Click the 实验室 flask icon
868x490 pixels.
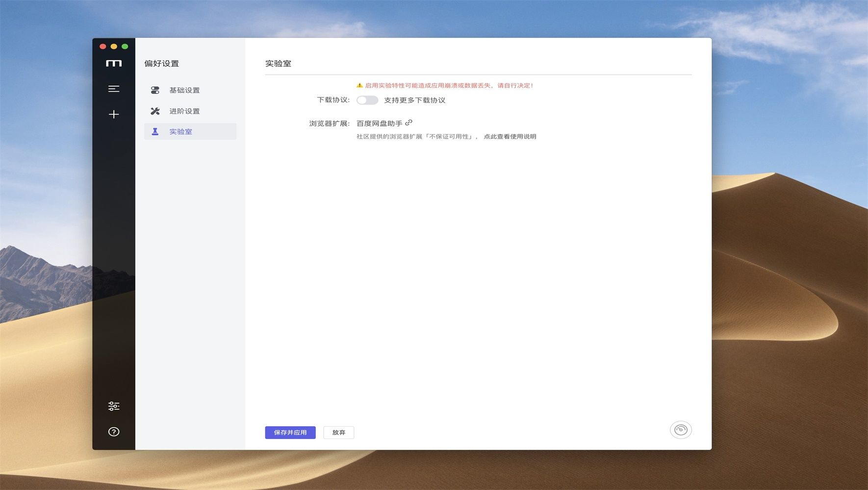coord(155,131)
